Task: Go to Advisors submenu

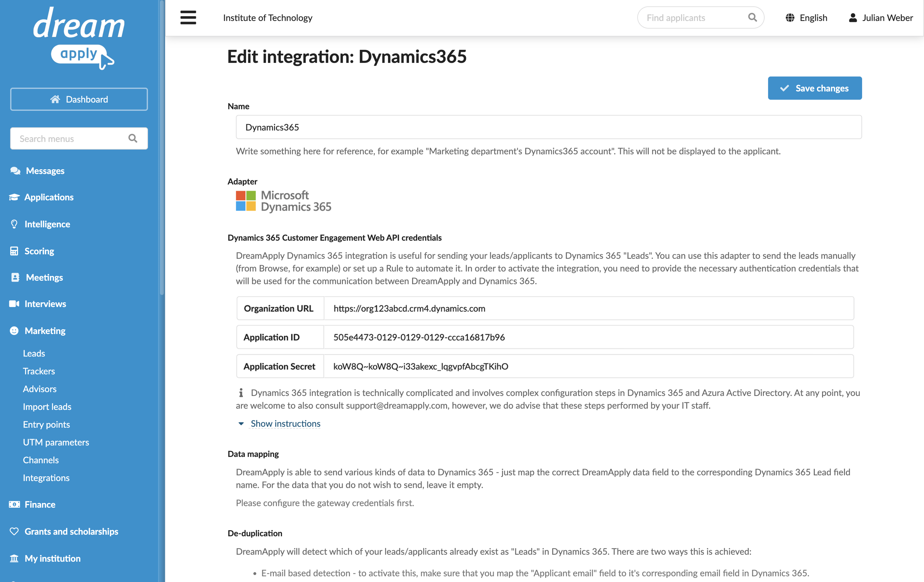Action: [x=39, y=389]
